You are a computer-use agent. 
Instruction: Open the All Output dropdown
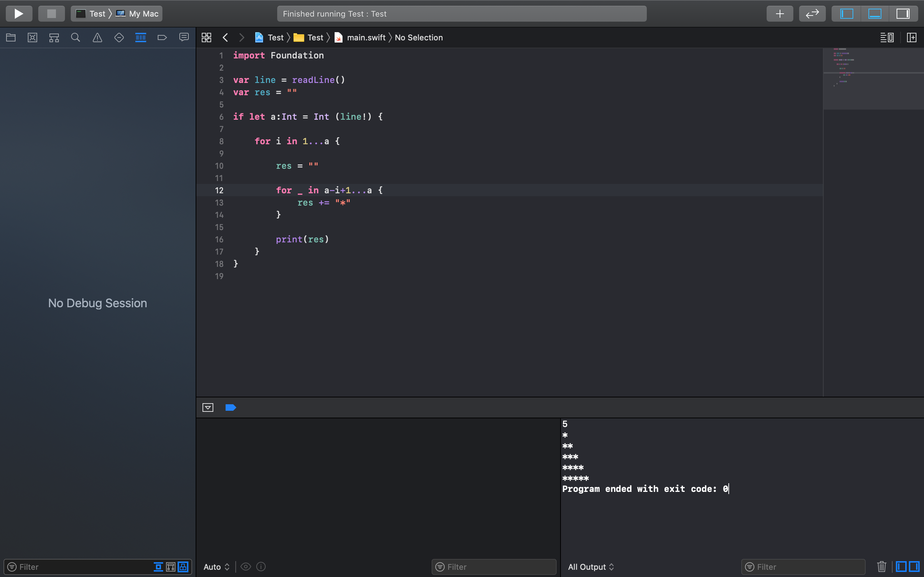point(590,567)
